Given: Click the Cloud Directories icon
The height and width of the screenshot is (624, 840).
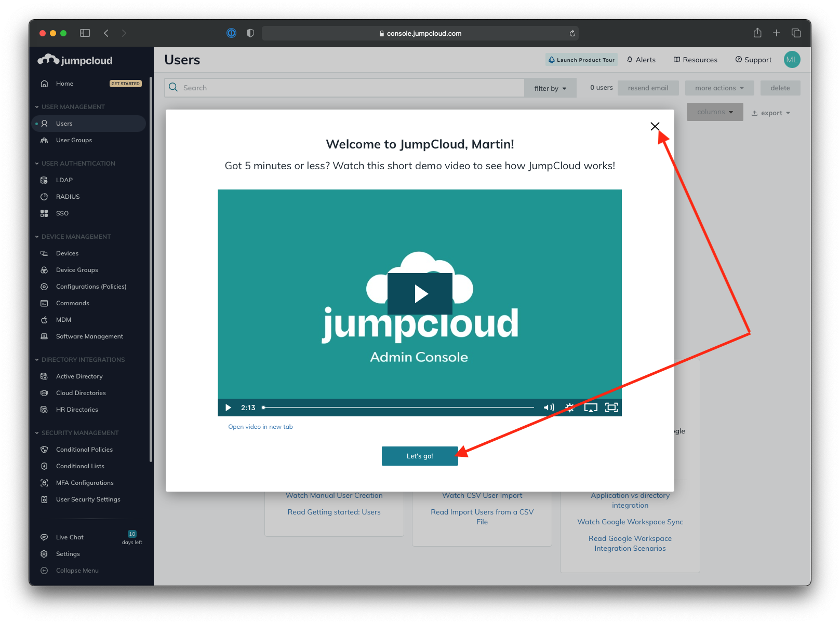Looking at the screenshot, I should (x=44, y=393).
